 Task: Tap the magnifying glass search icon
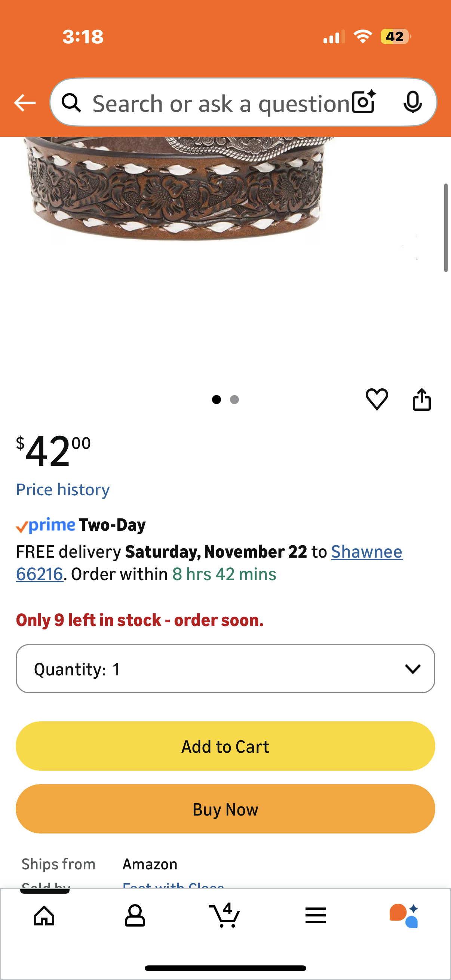[71, 103]
